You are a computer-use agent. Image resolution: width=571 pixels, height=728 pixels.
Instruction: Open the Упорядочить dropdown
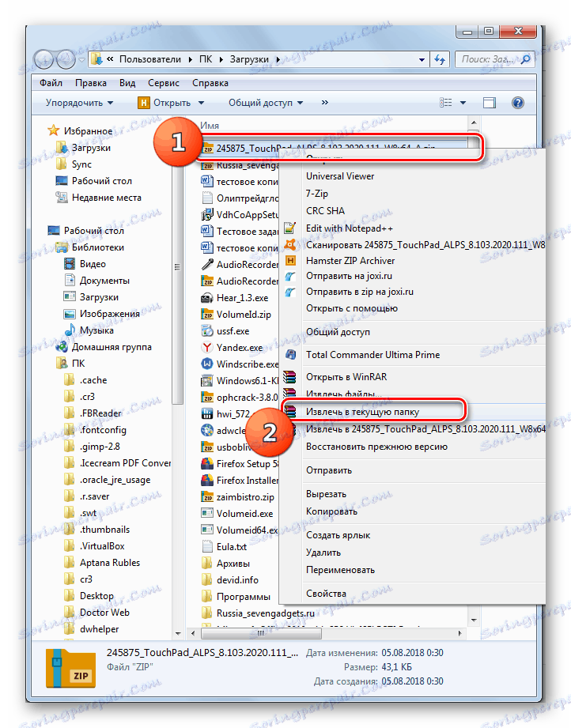[79, 103]
